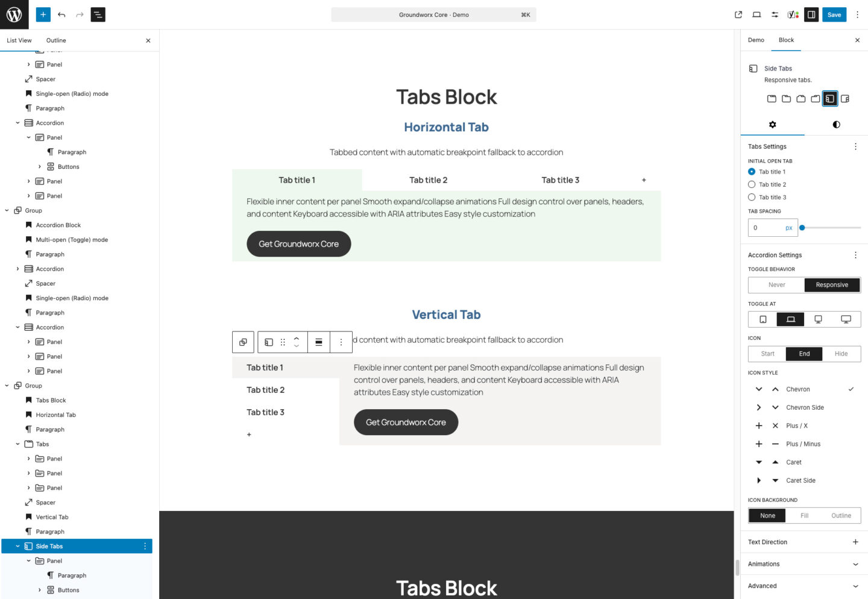
Task: Set toggle behavior to Never
Action: (x=776, y=285)
